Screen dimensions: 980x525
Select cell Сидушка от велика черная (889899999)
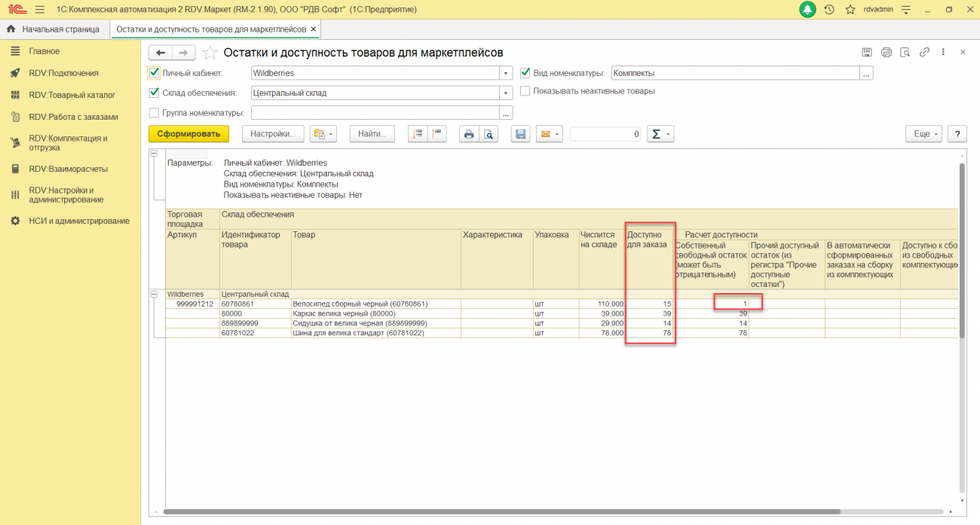point(376,323)
